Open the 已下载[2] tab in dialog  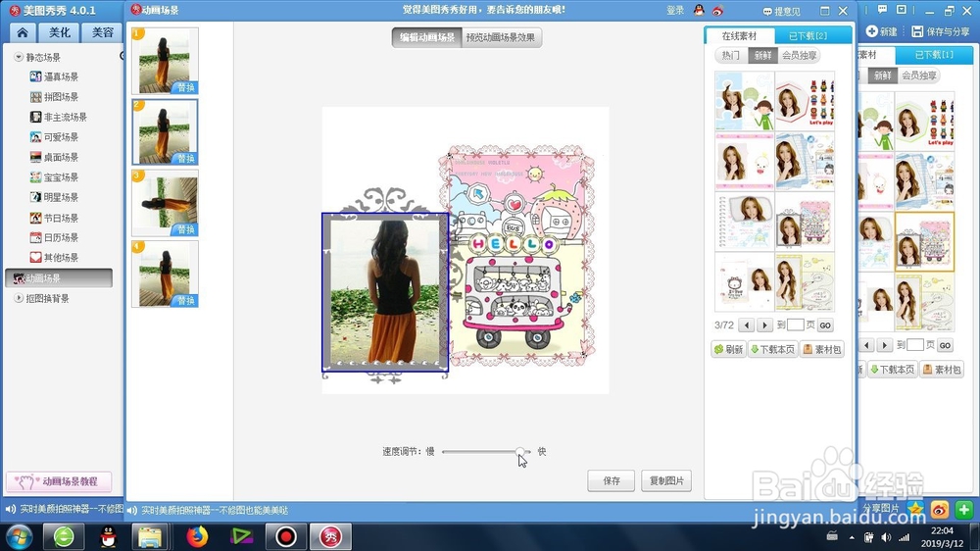(x=808, y=35)
